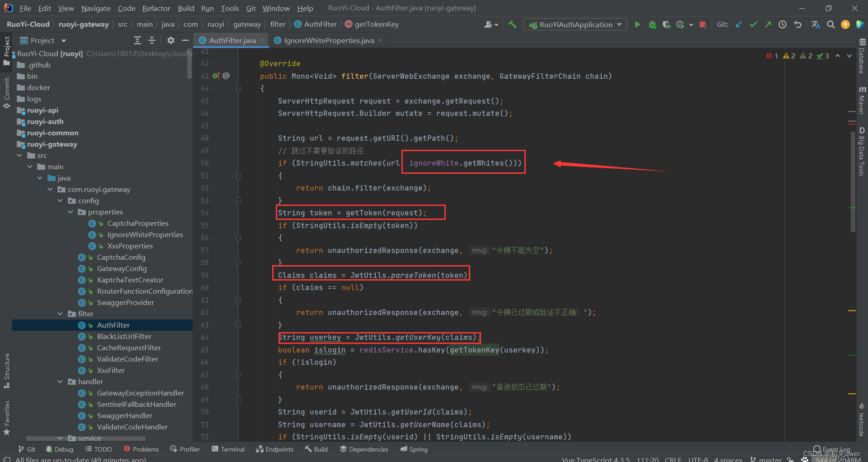Open the leetcode side panel
The height and width of the screenshot is (462, 868).
[x=862, y=420]
